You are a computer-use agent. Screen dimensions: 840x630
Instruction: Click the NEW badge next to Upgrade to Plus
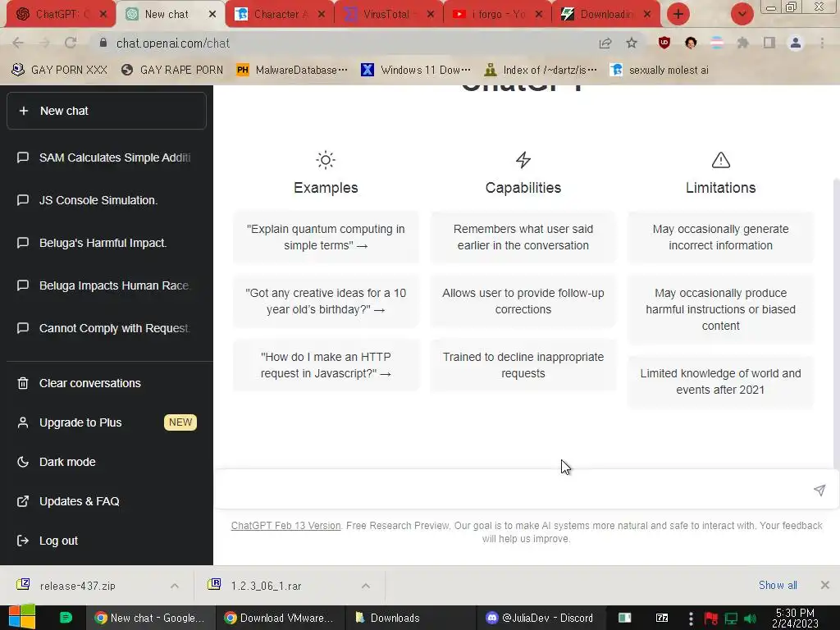(x=180, y=422)
